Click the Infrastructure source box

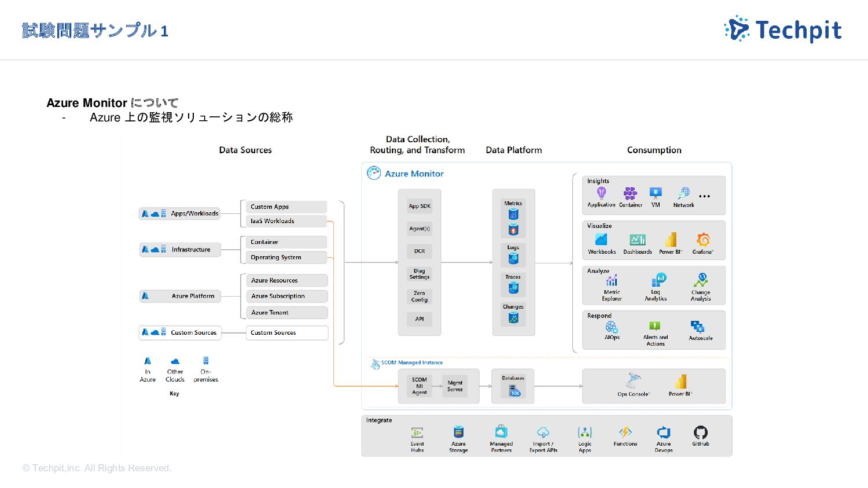pos(180,249)
